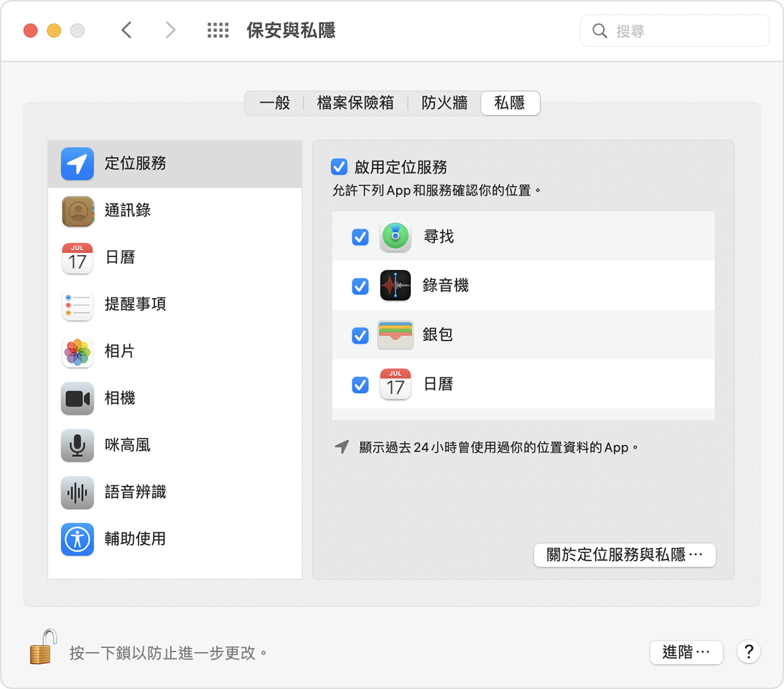The height and width of the screenshot is (689, 784).
Task: Switch to 檔案保險箱 FileVault tab
Action: [355, 103]
